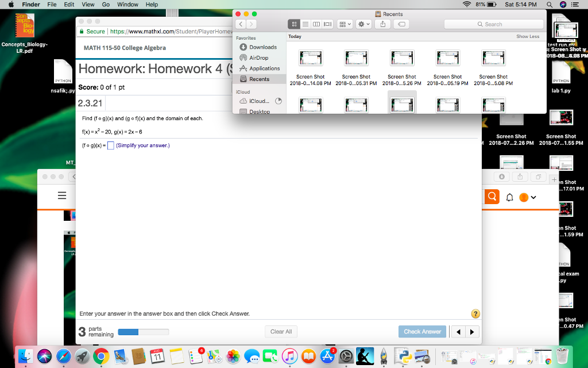The image size is (588, 368).
Task: Select lab 1.py file on desktop
Action: click(x=561, y=73)
